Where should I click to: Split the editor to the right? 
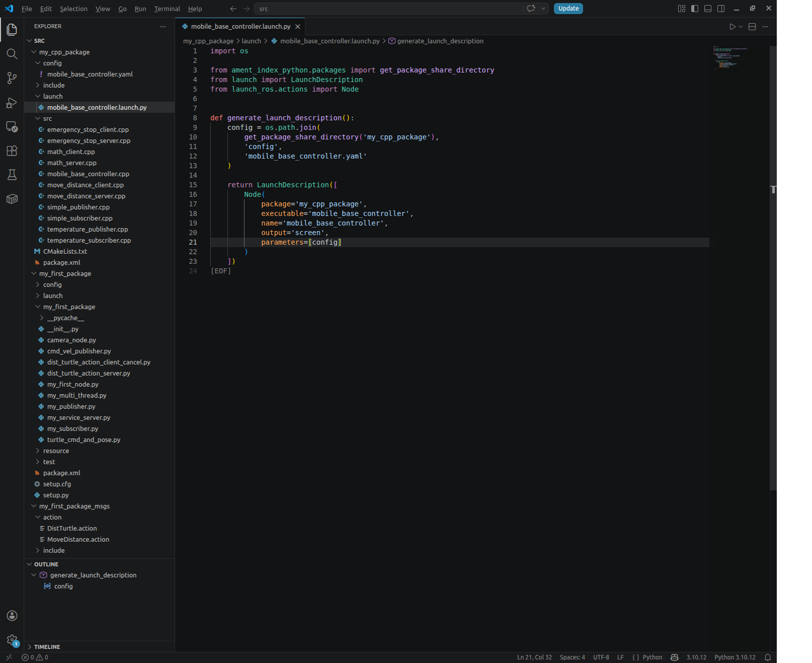(x=752, y=27)
